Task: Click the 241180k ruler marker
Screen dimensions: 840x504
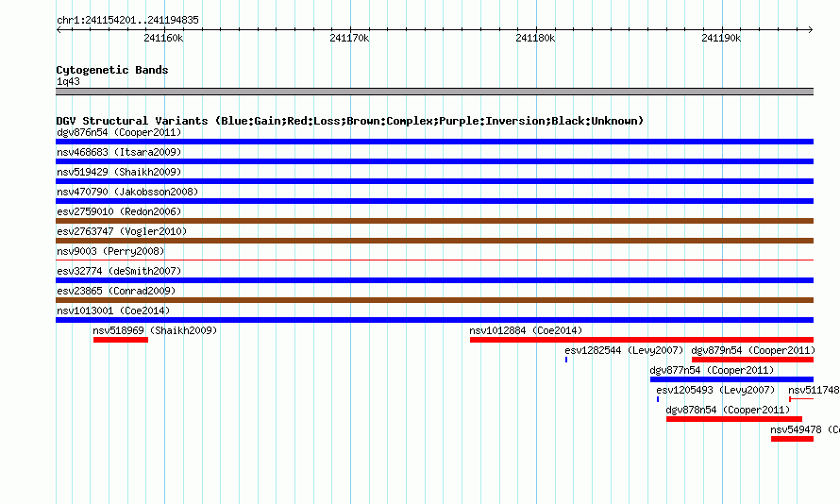Action: coord(535,38)
